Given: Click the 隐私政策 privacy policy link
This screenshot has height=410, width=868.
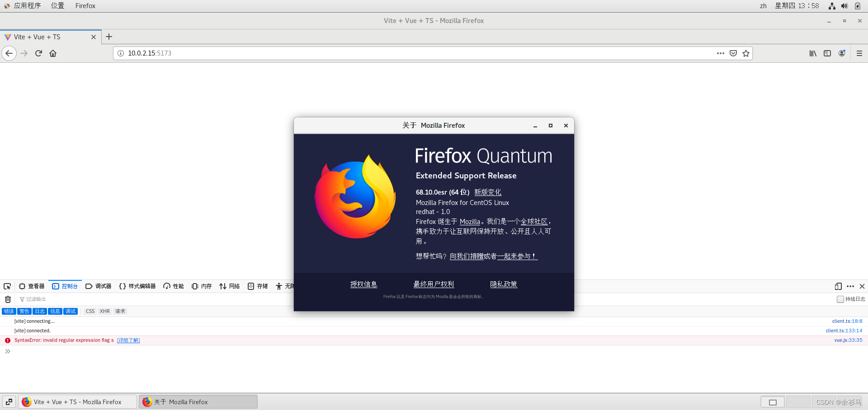Looking at the screenshot, I should coord(504,284).
